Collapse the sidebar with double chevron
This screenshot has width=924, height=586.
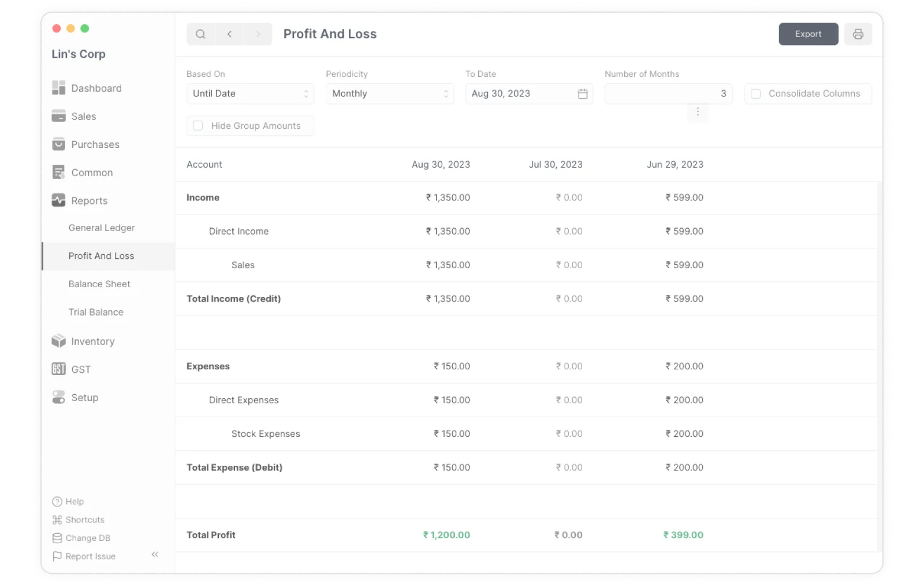(x=155, y=554)
